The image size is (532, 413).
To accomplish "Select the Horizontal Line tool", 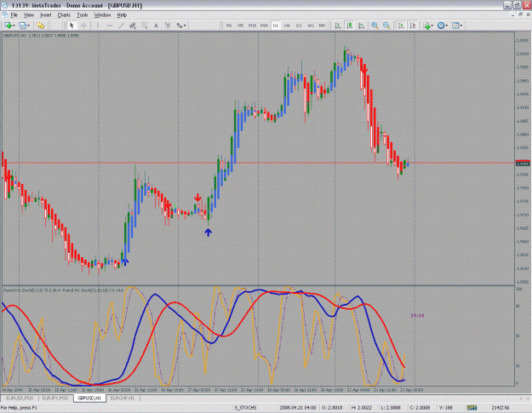I will [109, 26].
